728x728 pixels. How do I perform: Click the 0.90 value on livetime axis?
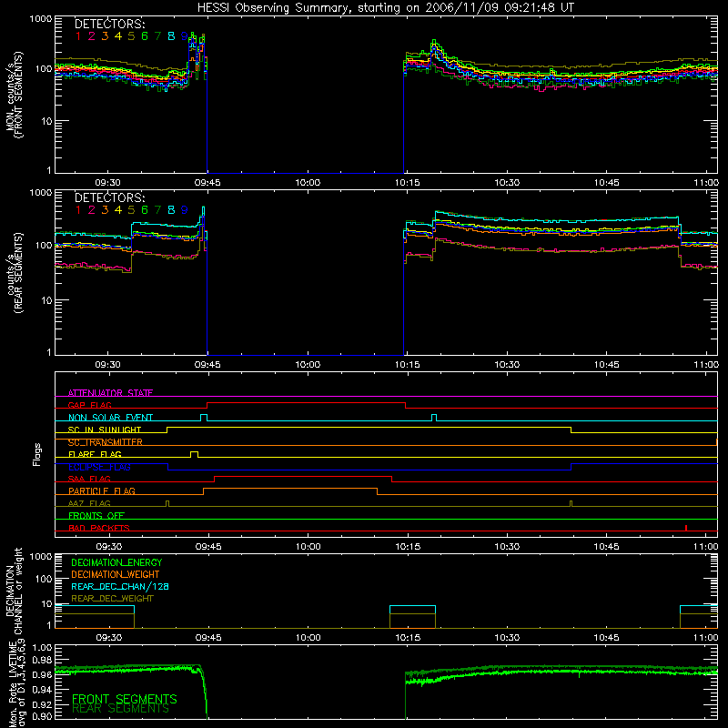coord(42,716)
